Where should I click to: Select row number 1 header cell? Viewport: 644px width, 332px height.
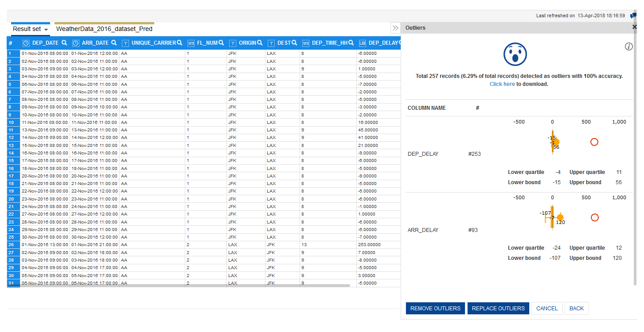[x=13, y=54]
